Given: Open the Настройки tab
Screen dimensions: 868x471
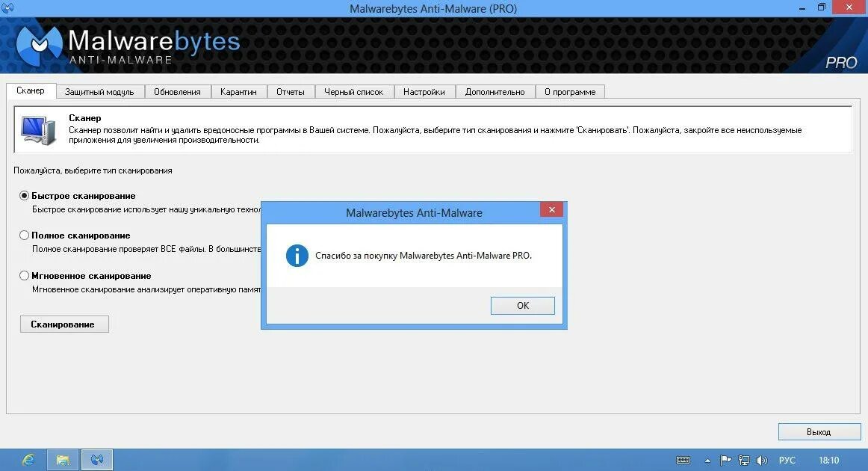Looking at the screenshot, I should coord(424,92).
